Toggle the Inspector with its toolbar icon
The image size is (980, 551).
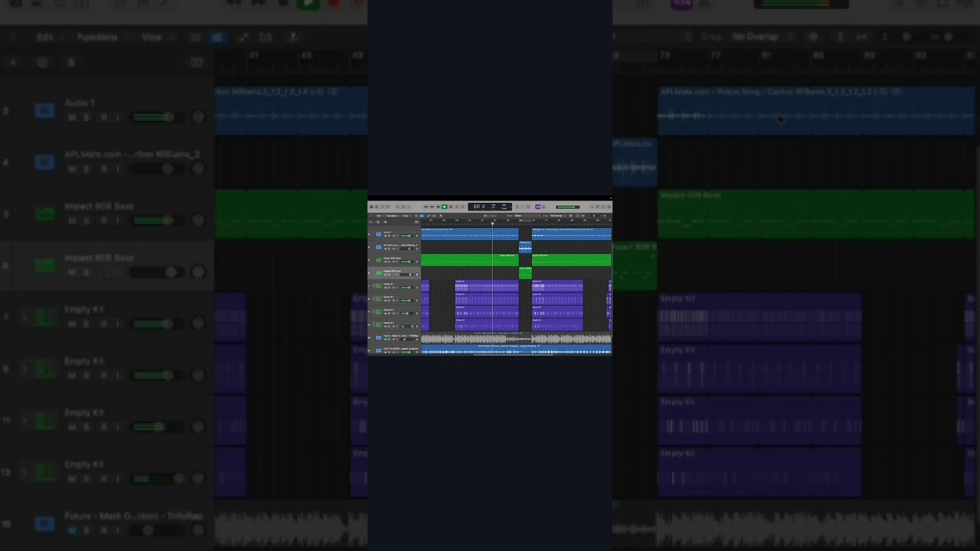pos(377,207)
